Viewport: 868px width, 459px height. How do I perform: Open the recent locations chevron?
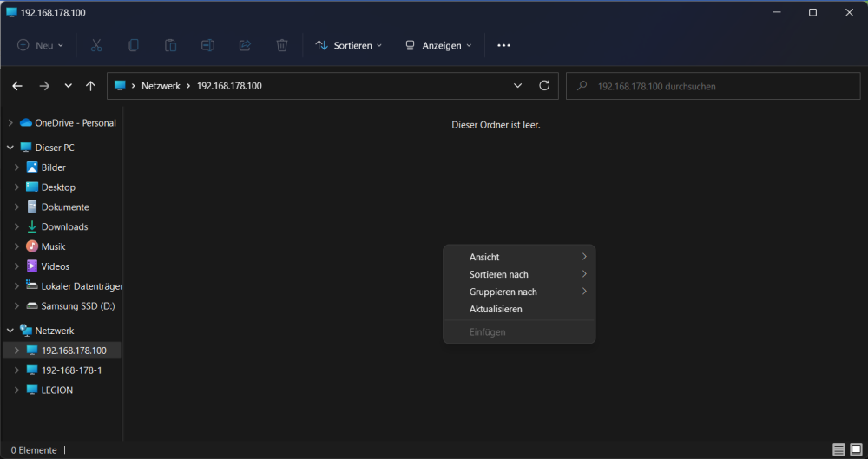pyautogui.click(x=68, y=86)
